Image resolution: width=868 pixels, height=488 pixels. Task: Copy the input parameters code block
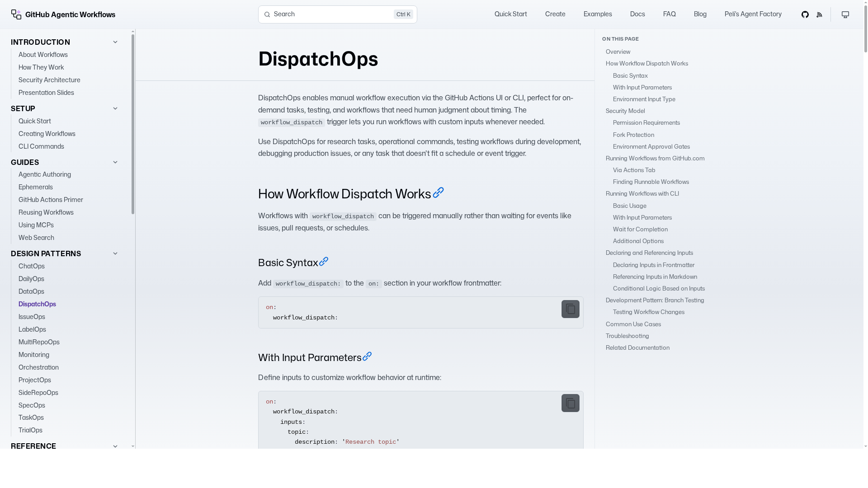[570, 403]
